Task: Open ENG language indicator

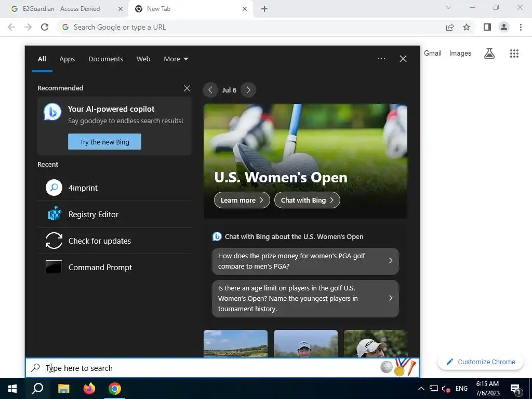Action: [x=461, y=389]
